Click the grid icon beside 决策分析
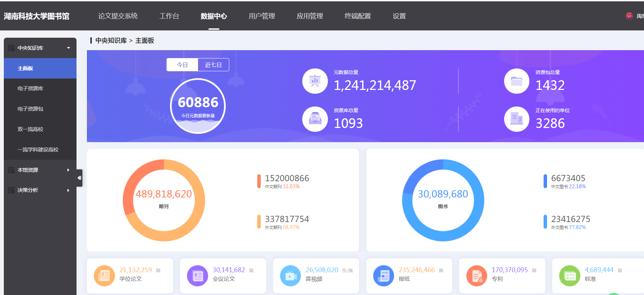This screenshot has width=644, height=295. (x=11, y=190)
